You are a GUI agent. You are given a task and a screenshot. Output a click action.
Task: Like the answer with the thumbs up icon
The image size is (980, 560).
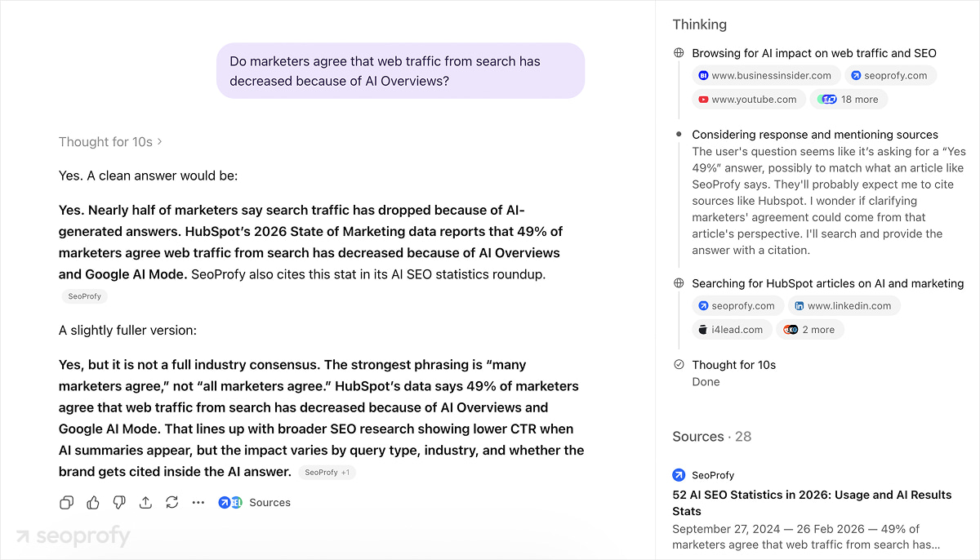click(x=93, y=503)
